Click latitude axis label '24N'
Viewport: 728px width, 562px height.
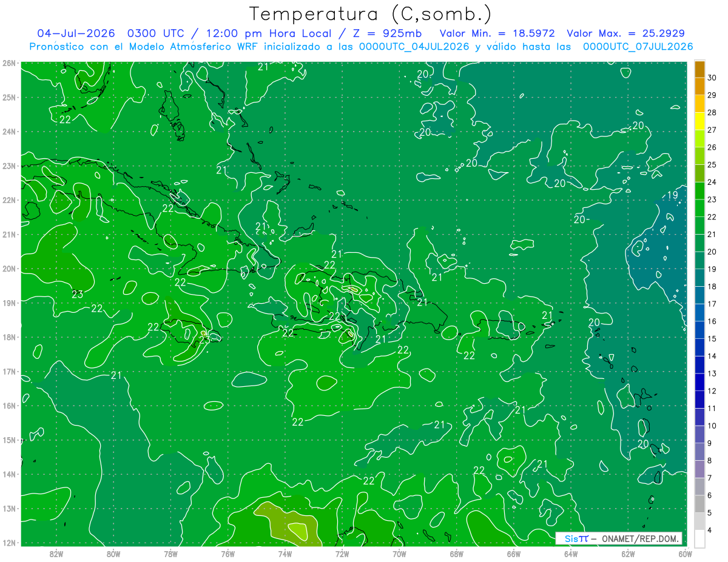click(9, 132)
